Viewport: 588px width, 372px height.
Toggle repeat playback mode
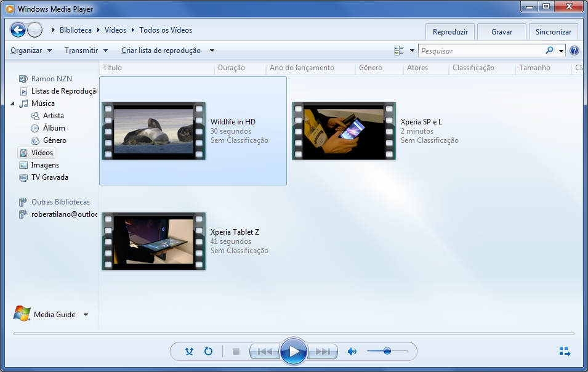point(208,352)
